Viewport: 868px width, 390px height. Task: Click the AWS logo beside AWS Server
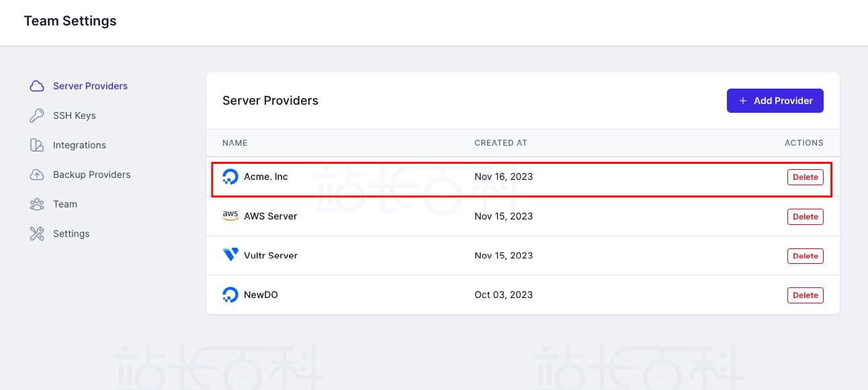(x=230, y=216)
